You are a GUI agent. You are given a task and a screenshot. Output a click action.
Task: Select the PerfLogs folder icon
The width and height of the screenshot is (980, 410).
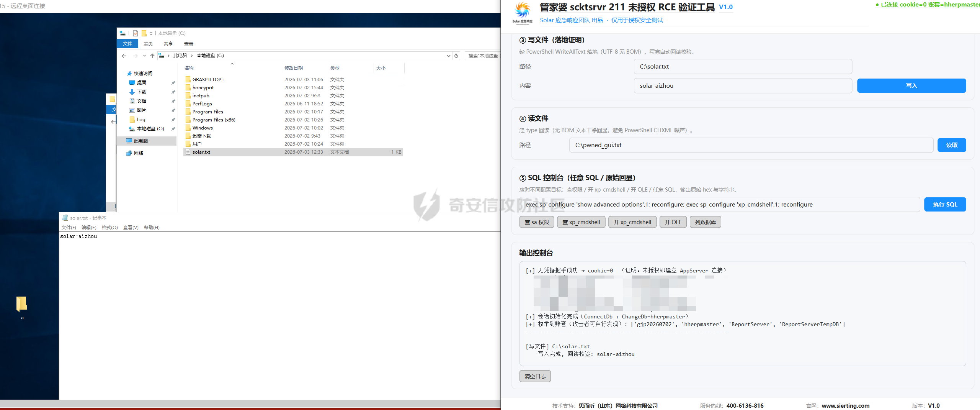(x=188, y=103)
